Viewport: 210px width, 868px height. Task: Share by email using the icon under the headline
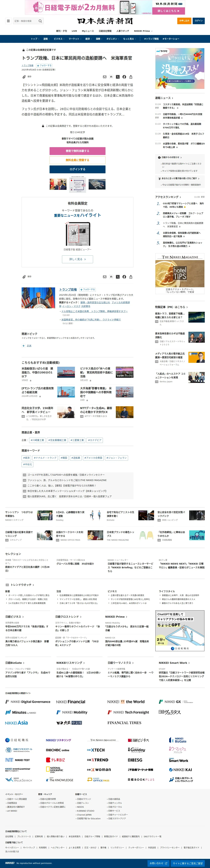(105, 77)
